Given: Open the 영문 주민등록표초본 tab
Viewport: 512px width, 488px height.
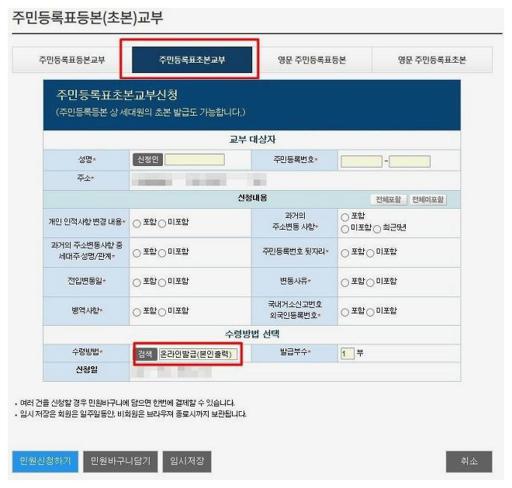Looking at the screenshot, I should (432, 60).
